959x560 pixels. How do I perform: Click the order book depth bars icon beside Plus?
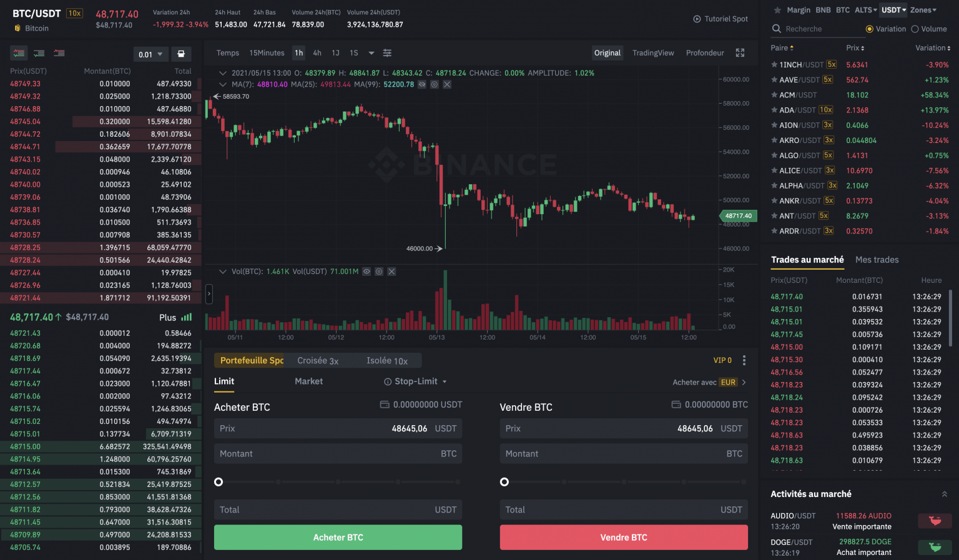[x=186, y=317]
